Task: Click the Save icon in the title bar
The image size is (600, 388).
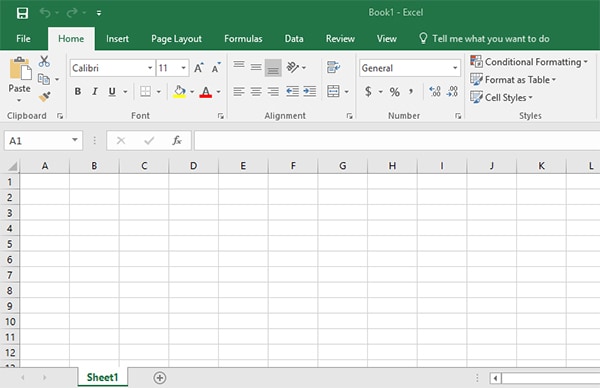Action: pyautogui.click(x=23, y=13)
